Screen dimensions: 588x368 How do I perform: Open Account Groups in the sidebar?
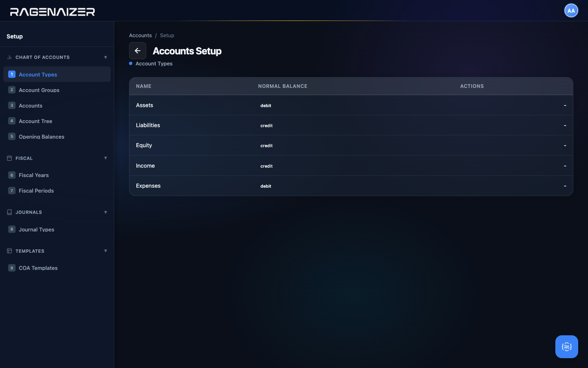(x=57, y=90)
